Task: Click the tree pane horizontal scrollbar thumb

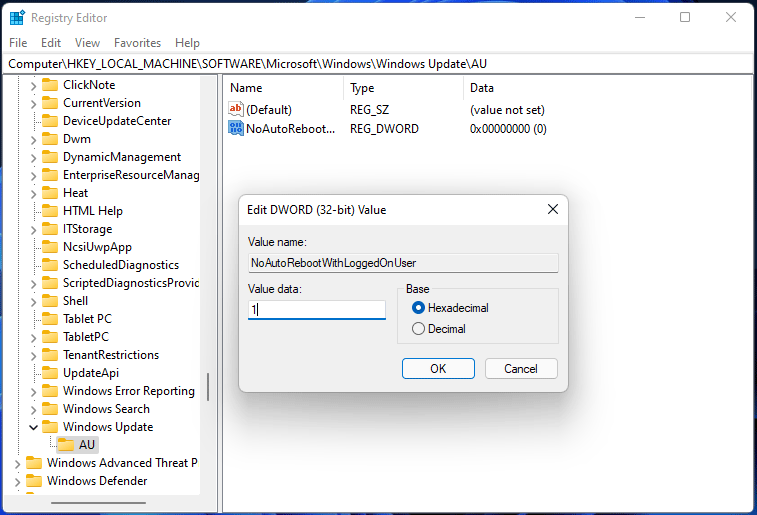Action: [98, 502]
